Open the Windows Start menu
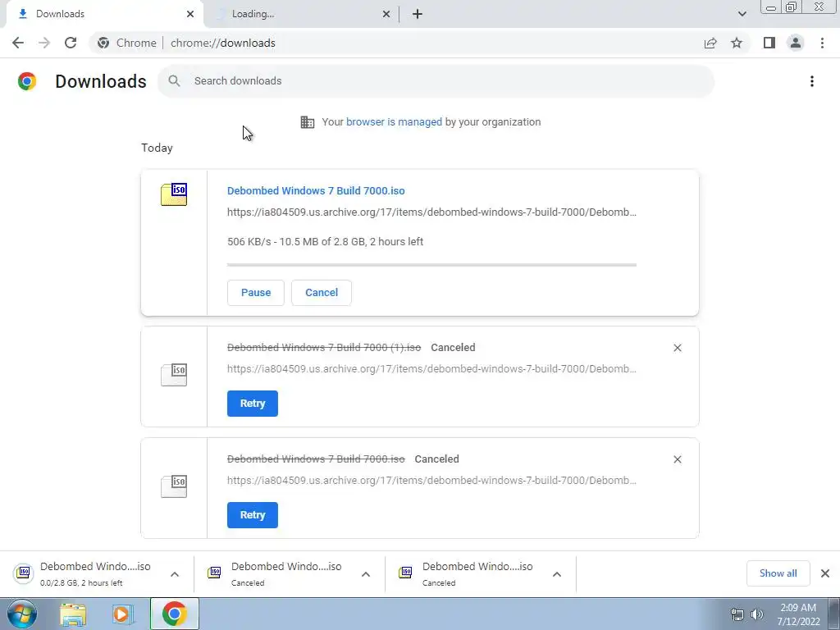This screenshot has height=630, width=840. point(22,614)
